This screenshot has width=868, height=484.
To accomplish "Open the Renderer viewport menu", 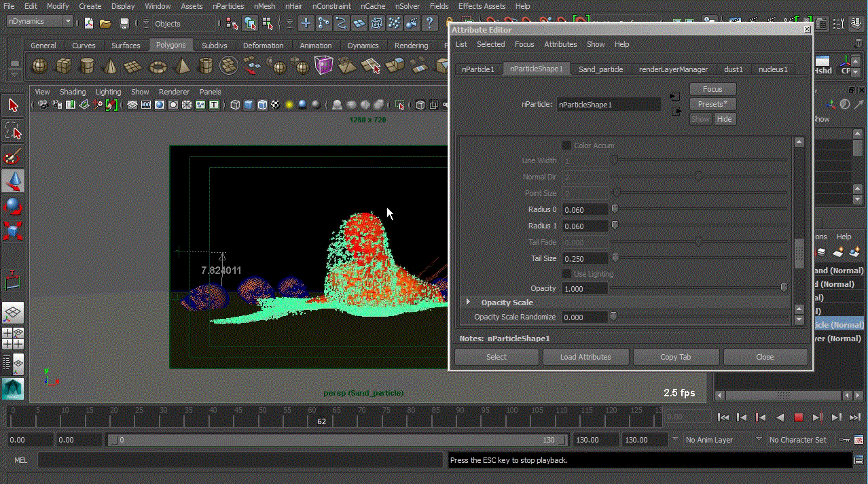I will [174, 92].
